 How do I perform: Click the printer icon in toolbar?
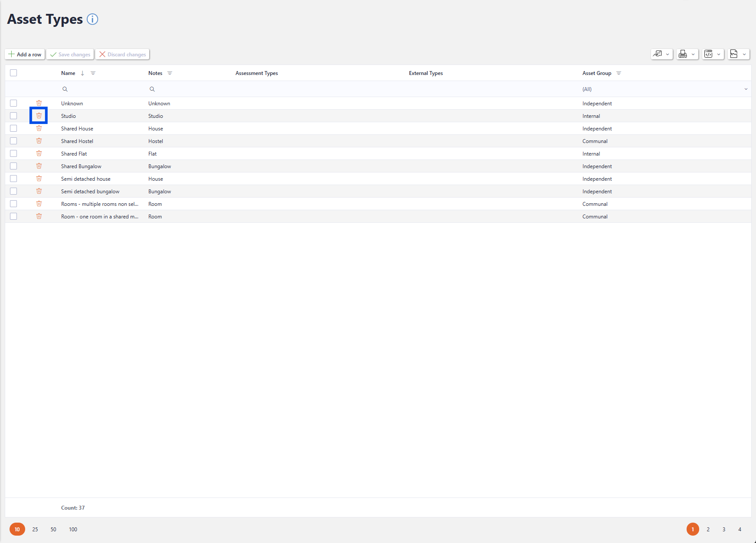(x=683, y=54)
